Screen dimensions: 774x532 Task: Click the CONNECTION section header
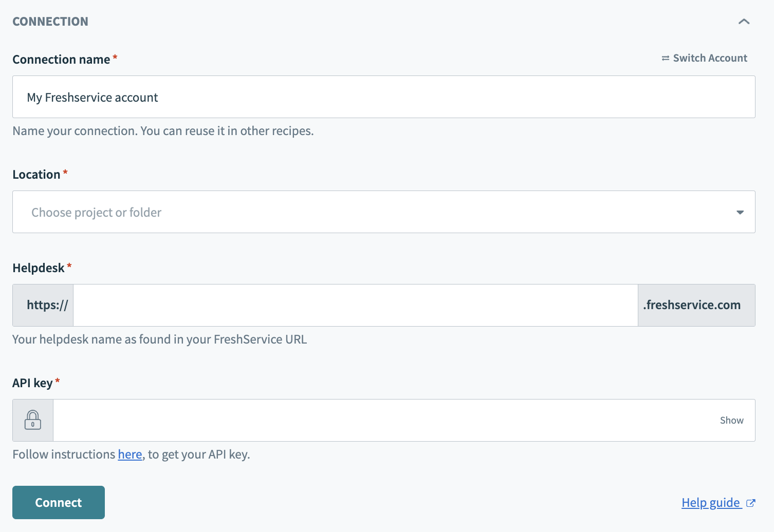pyautogui.click(x=50, y=22)
